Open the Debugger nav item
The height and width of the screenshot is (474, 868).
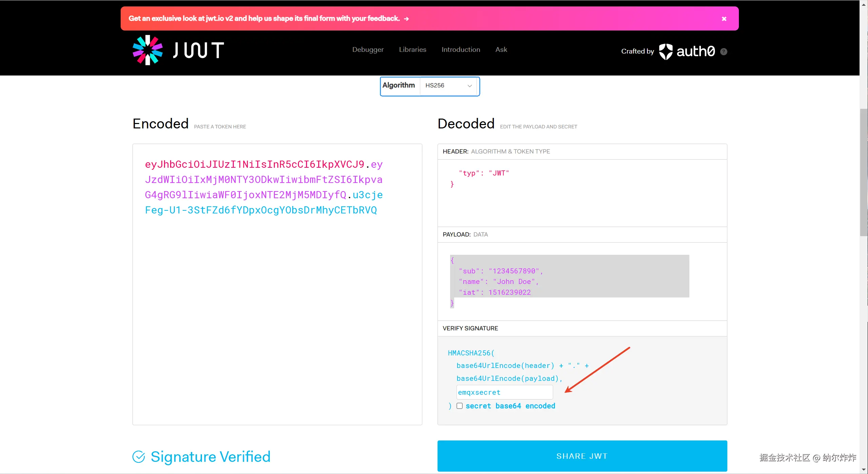[x=368, y=49]
